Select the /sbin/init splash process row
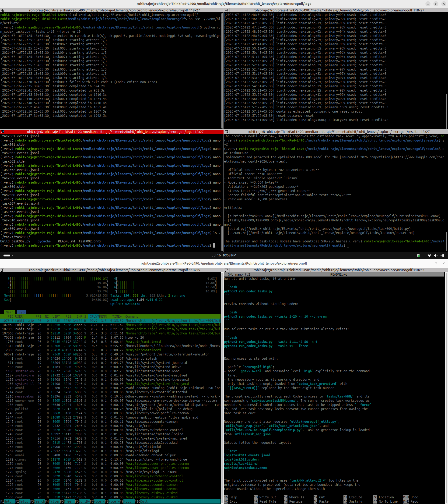 pyautogui.click(x=110, y=358)
